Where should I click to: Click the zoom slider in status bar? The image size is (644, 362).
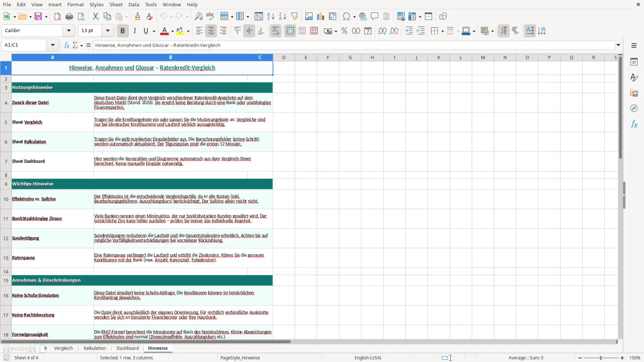point(601,358)
